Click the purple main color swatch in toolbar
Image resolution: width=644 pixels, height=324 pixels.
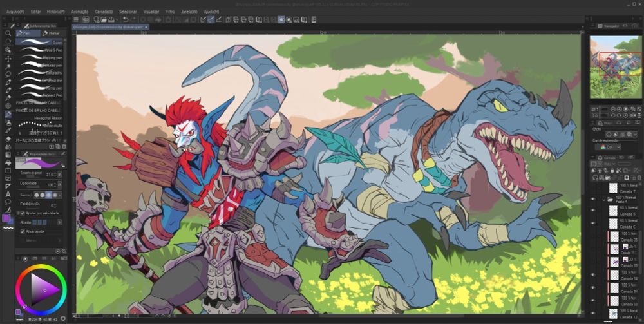coord(6,218)
